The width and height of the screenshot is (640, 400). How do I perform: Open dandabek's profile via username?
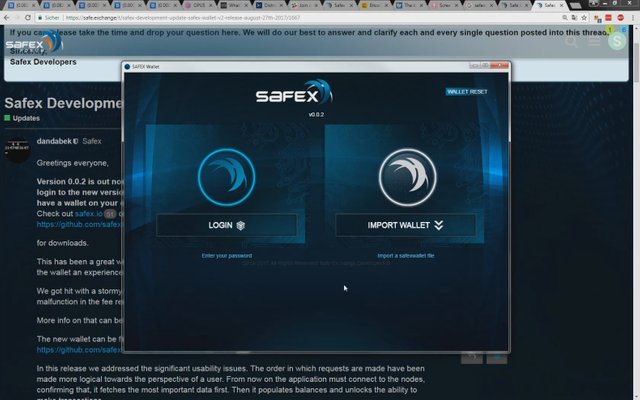click(54, 141)
